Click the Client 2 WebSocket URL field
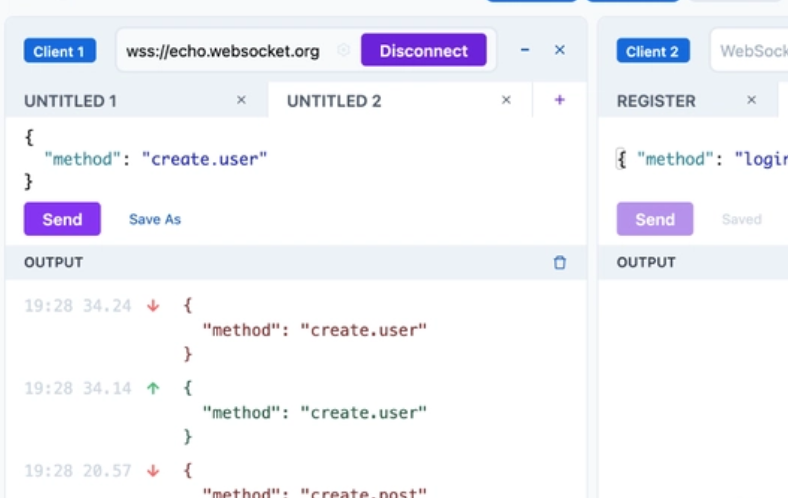The height and width of the screenshot is (498, 788). pos(749,51)
